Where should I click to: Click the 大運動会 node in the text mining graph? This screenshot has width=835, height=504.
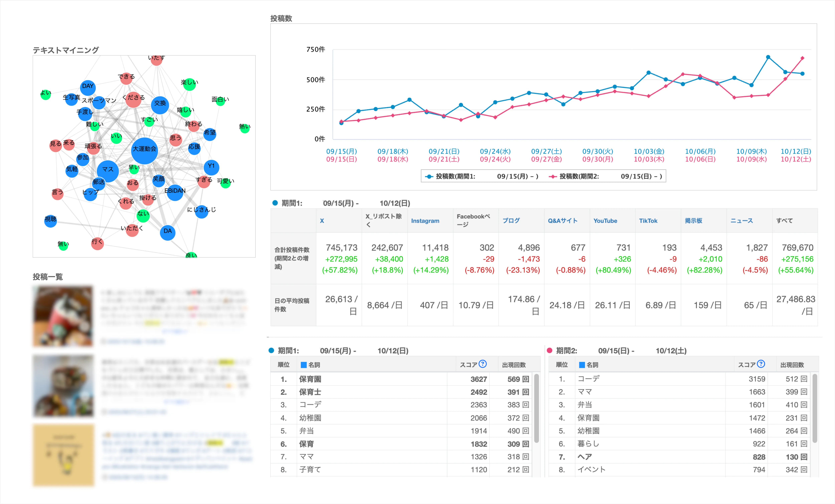click(145, 151)
